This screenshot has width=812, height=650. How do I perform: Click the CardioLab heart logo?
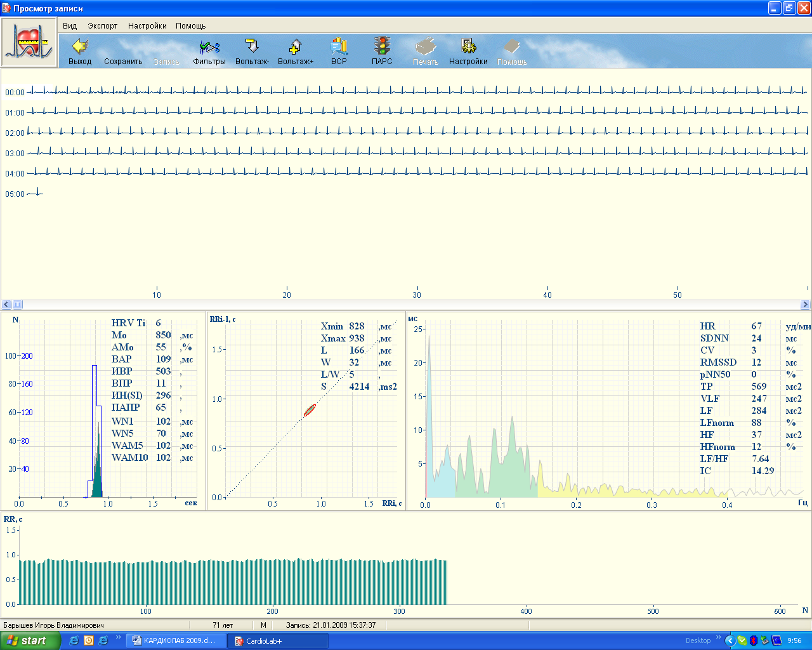pos(29,43)
